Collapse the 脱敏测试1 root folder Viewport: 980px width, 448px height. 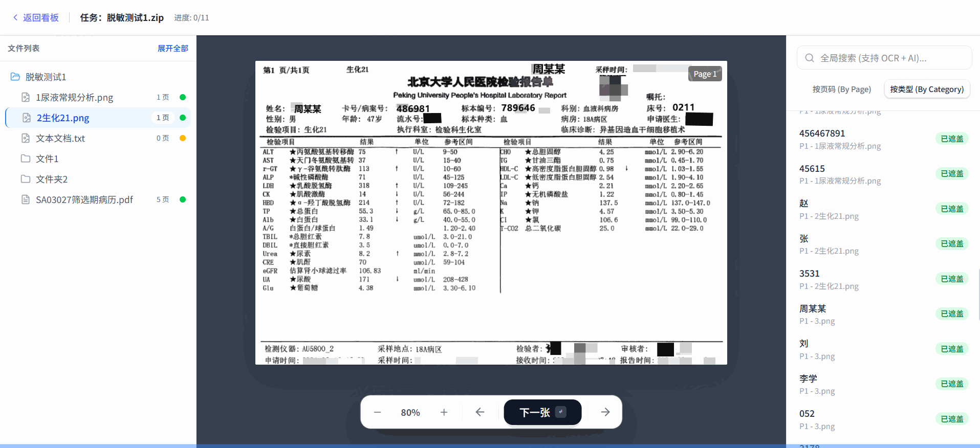[46, 77]
